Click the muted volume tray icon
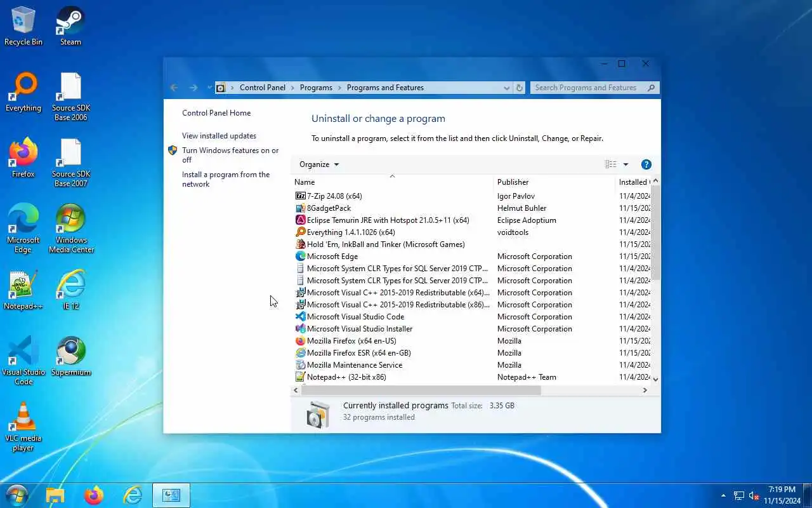Screen dimensions: 812x508 pyautogui.click(x=754, y=495)
